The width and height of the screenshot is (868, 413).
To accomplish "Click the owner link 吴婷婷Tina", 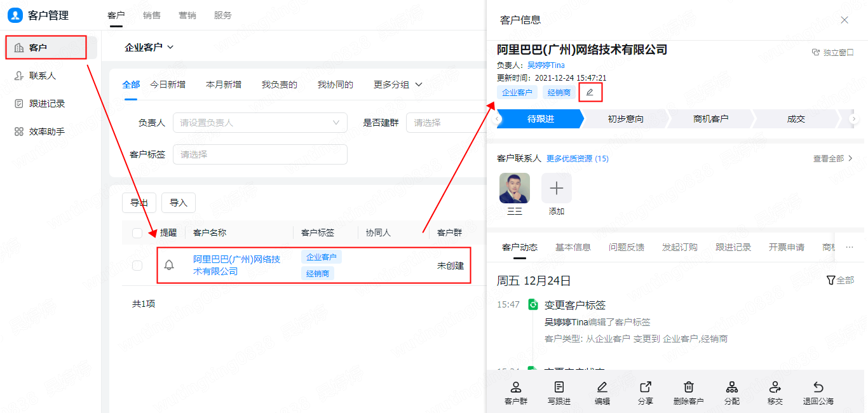I will point(546,65).
